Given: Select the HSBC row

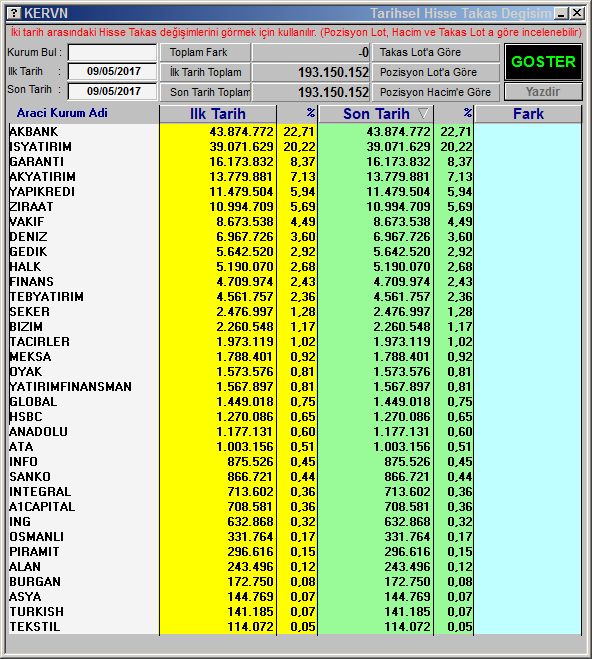Looking at the screenshot, I should click(295, 417).
